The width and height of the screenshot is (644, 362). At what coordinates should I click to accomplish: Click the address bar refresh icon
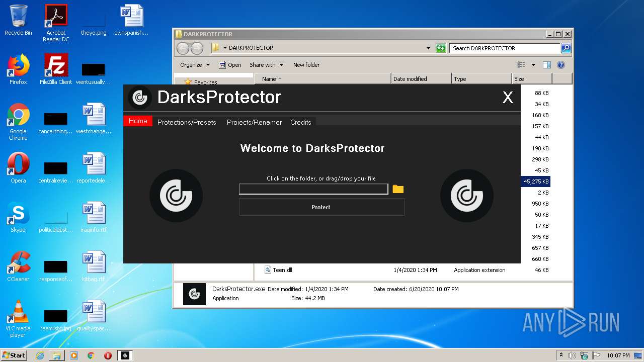pyautogui.click(x=441, y=48)
